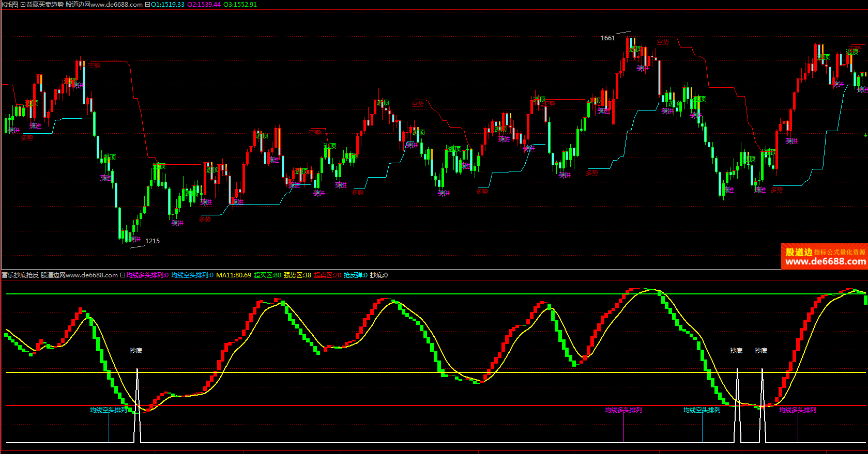Screen dimensions: 868x454
Task: Click the O2:1539.44 readout
Action: point(204,5)
